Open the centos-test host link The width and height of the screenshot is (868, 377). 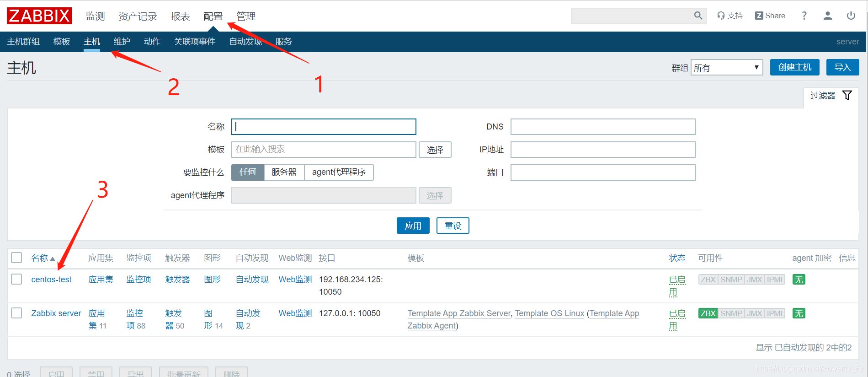pyautogui.click(x=51, y=280)
